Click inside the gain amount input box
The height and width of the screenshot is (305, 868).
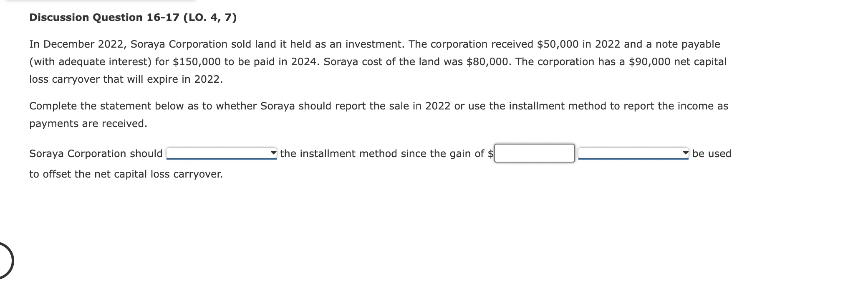pyautogui.click(x=534, y=152)
